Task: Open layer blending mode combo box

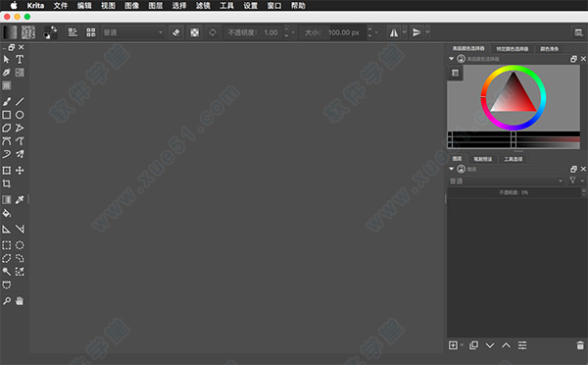Action: click(x=507, y=181)
